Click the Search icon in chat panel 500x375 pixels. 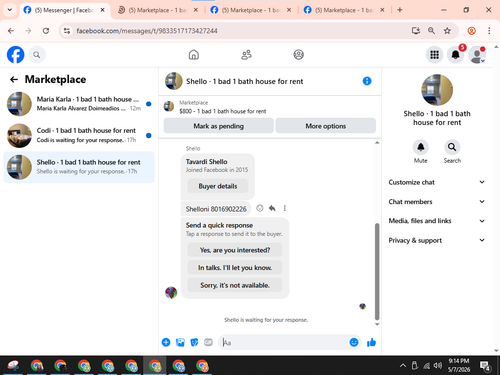(452, 147)
